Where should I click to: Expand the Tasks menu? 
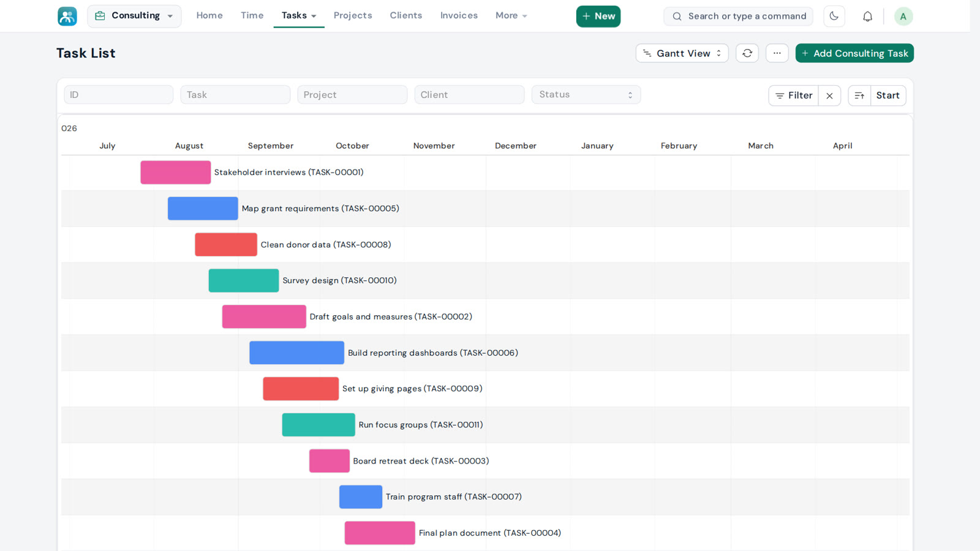click(299, 16)
